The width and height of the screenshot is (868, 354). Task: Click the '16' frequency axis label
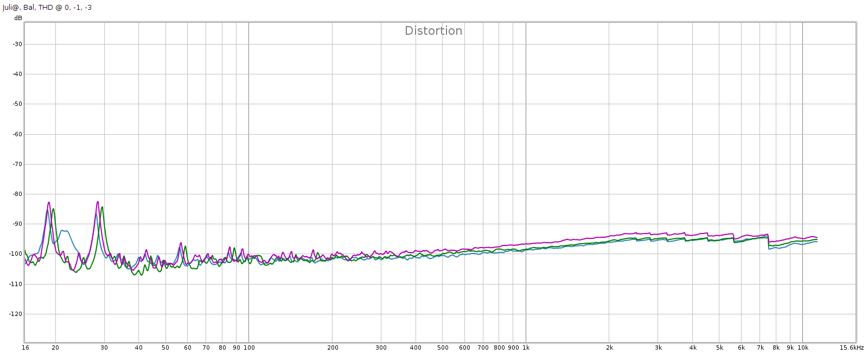[x=25, y=348]
